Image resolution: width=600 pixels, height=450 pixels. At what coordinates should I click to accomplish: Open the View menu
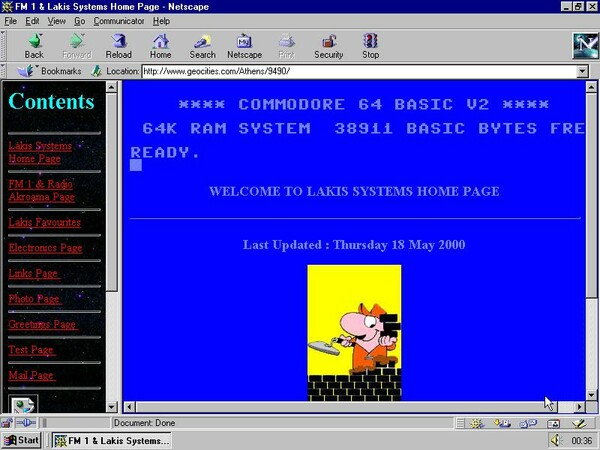56,20
